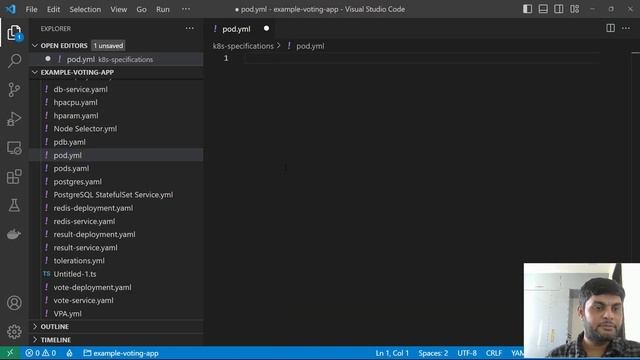The width and height of the screenshot is (640, 360).
Task: Open Explorer Views and More Actions ellipsis
Action: click(x=189, y=28)
